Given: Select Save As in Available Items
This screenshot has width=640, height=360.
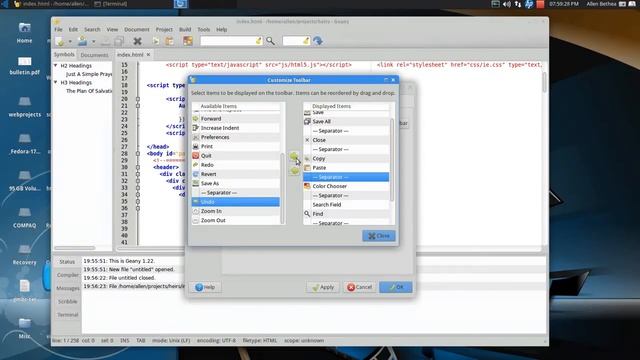Looking at the screenshot, I should coord(236,183).
